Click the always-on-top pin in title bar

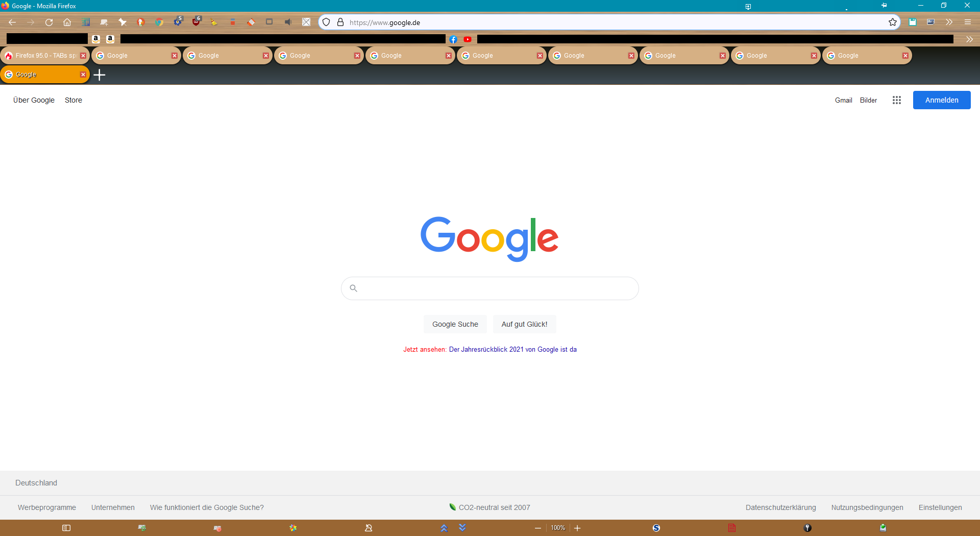pyautogui.click(x=884, y=6)
